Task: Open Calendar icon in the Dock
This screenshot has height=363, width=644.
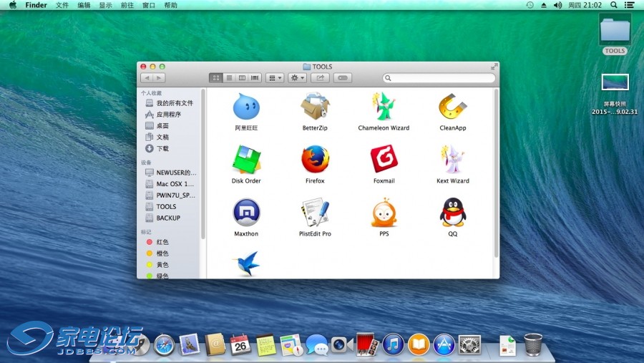Action: [x=240, y=344]
